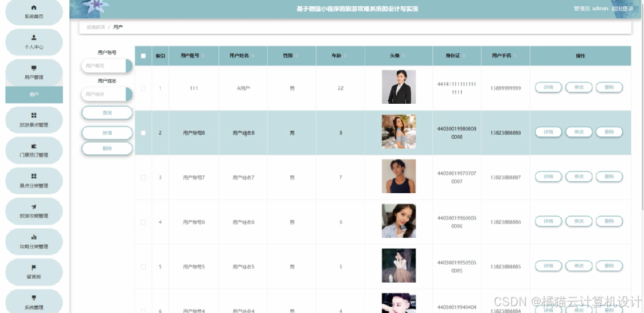The image size is (644, 313).
Task: Click the avatar photo of 用户账号6
Action: tap(399, 221)
